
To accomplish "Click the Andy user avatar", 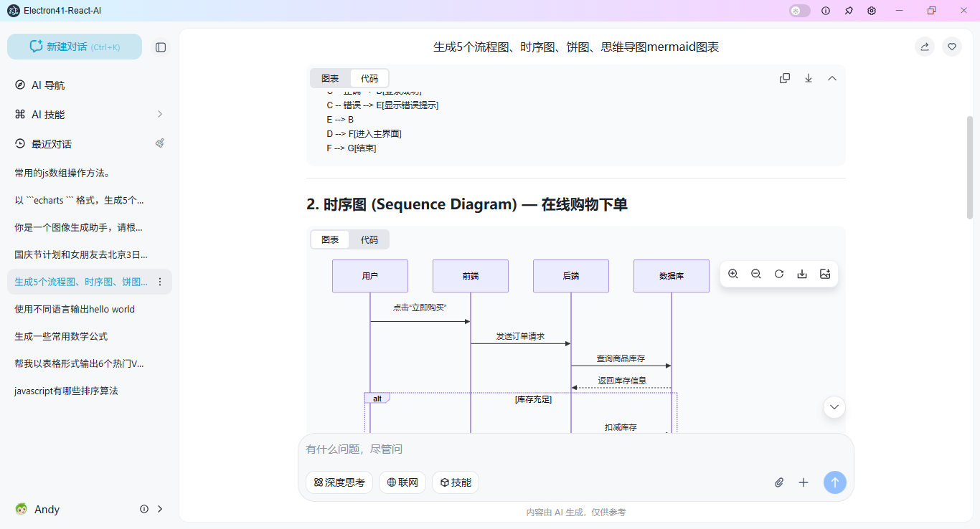I will click(x=21, y=509).
